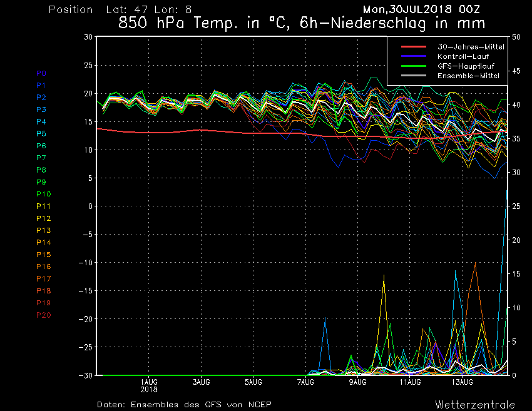This screenshot has width=532, height=411.
Task: Click the 9AUG date axis label
Action: 357,382
